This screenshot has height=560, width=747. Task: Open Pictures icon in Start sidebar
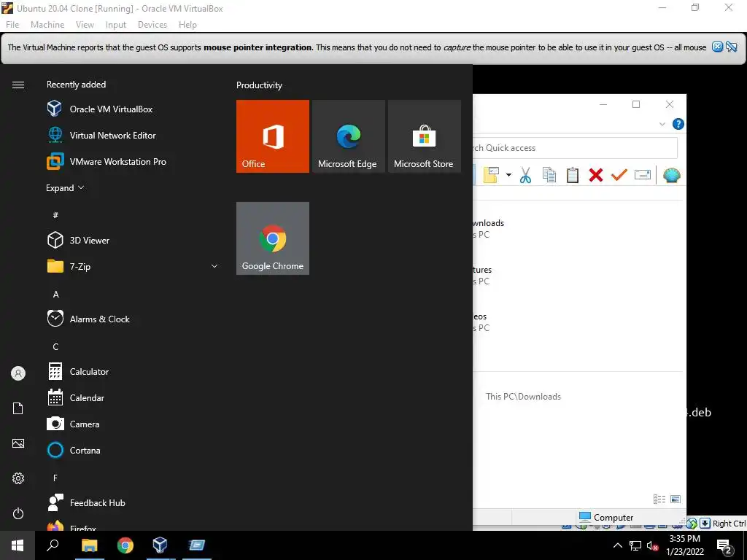tap(18, 443)
